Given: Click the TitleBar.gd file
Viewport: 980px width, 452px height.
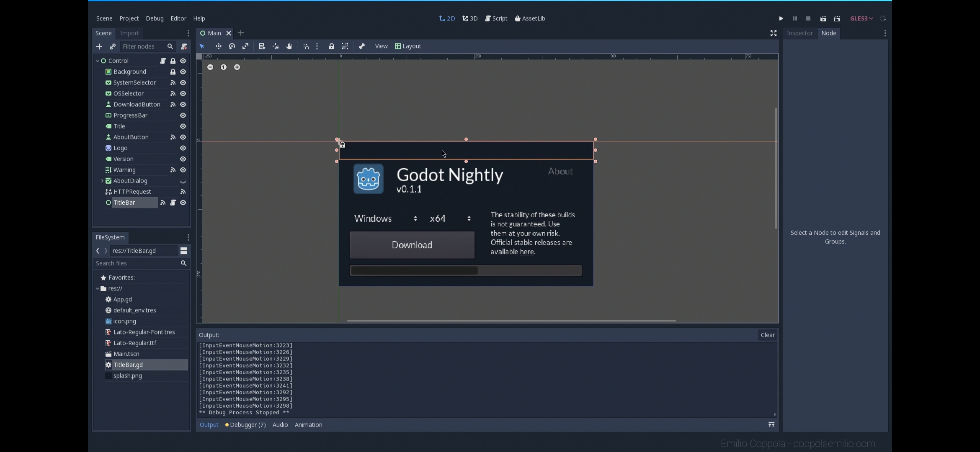Looking at the screenshot, I should 127,365.
